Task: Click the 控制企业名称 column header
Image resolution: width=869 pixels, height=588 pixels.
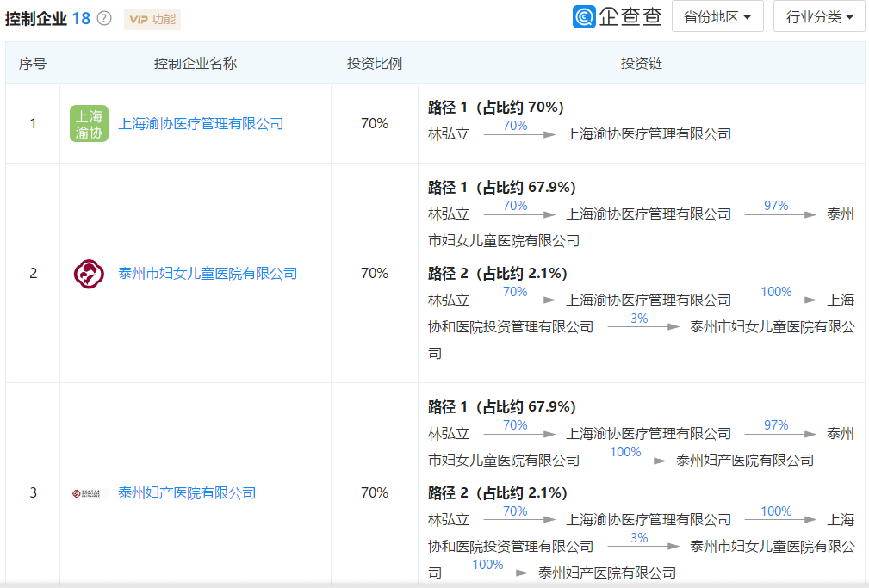Action: [x=196, y=63]
